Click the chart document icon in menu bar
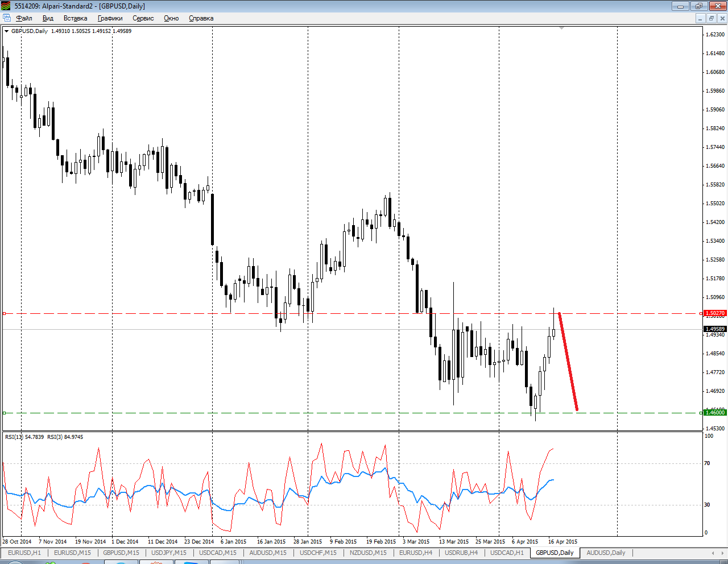 click(7, 18)
